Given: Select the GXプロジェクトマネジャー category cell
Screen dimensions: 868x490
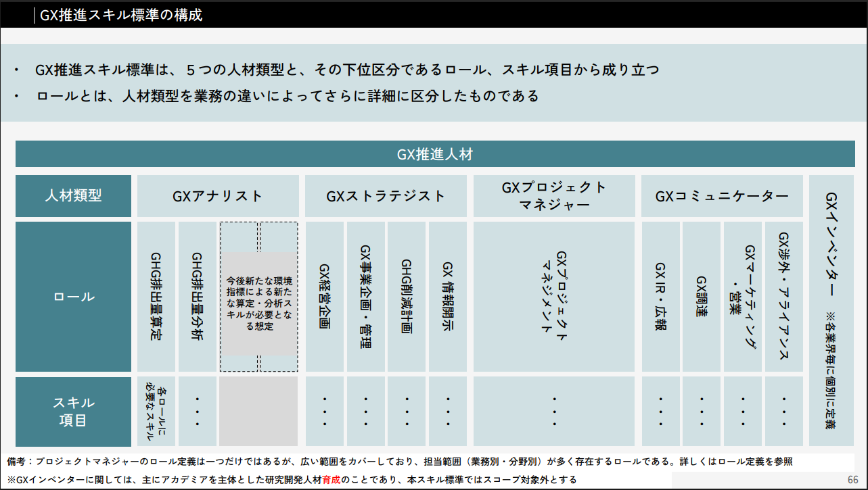Looking at the screenshot, I should (x=554, y=196).
